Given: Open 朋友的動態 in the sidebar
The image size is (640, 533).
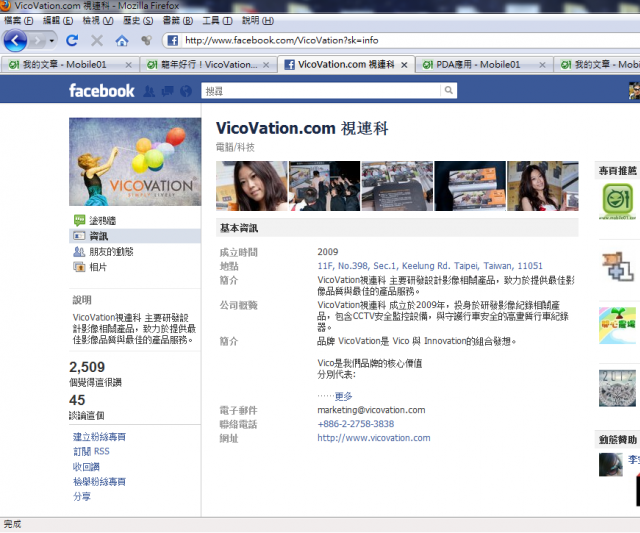Looking at the screenshot, I should tap(111, 252).
